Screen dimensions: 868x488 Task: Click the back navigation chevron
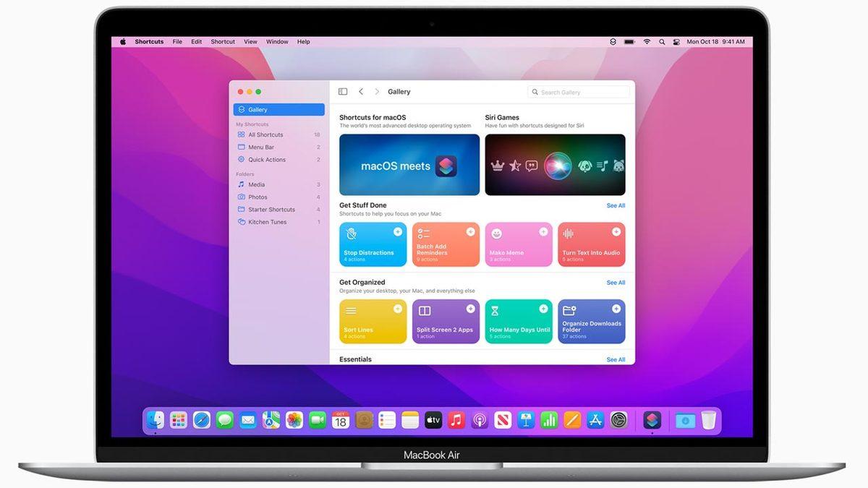360,91
